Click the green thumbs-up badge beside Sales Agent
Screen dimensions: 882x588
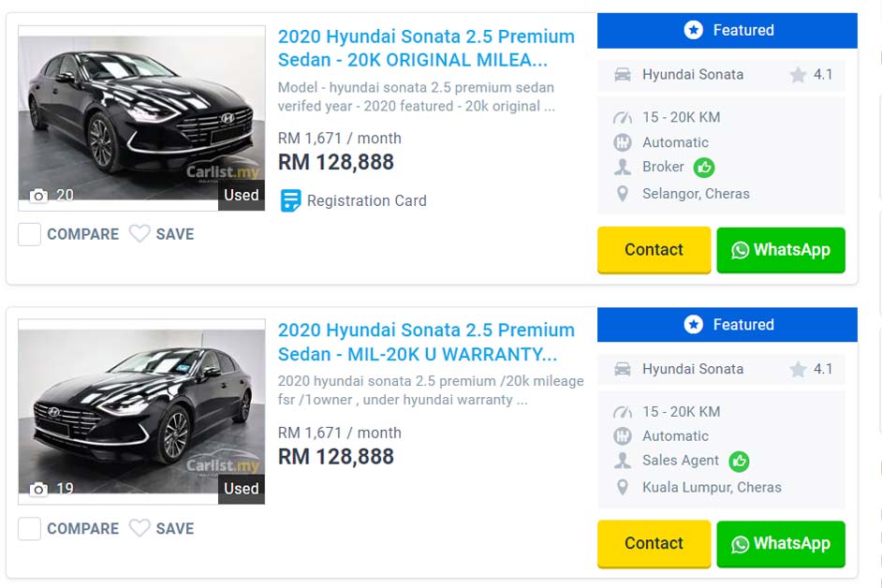coord(740,461)
